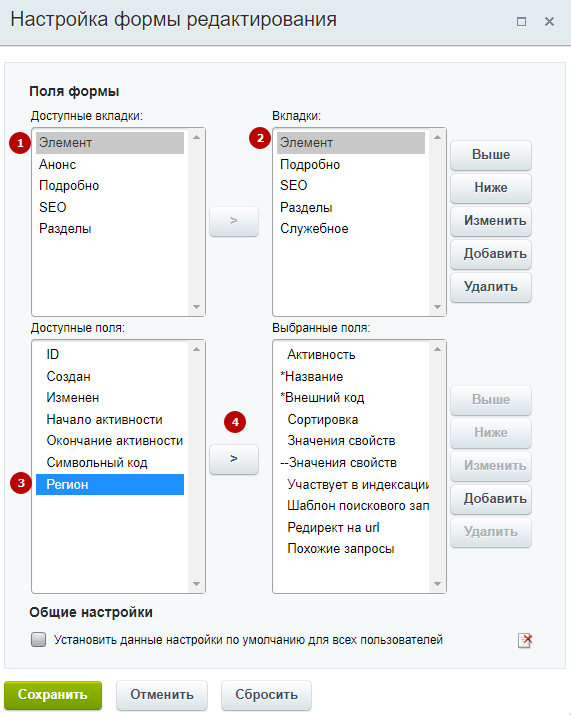Screen dimensions: 571x715
Task: Click up arrow of available tabs scrollbar
Action: click(197, 137)
